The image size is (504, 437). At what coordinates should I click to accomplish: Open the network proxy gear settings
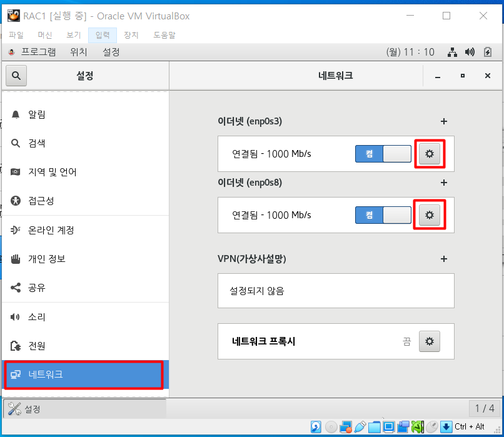point(430,341)
